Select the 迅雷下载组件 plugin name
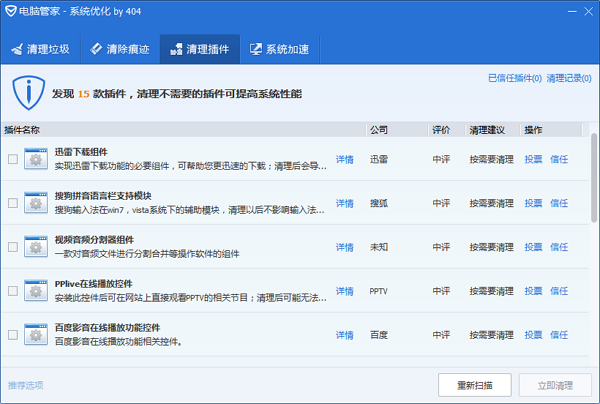Viewport: 600px width, 404px height. pos(81,152)
